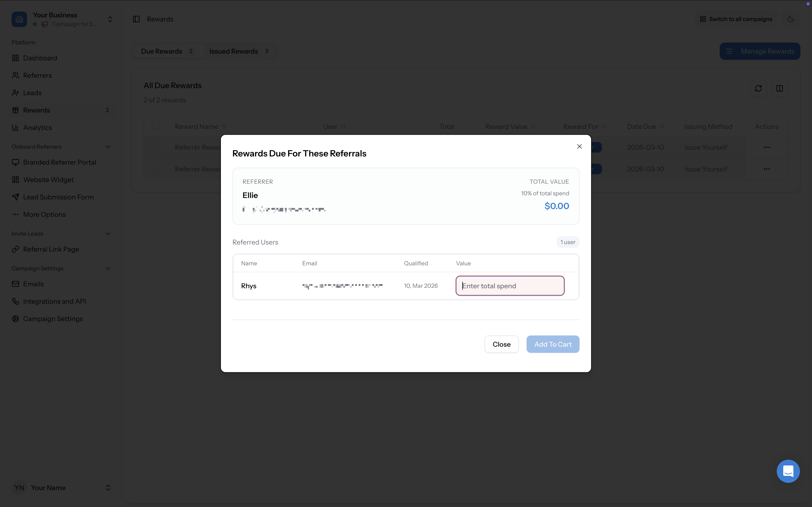Click the Enter total spend input field
The height and width of the screenshot is (507, 812).
(x=509, y=286)
